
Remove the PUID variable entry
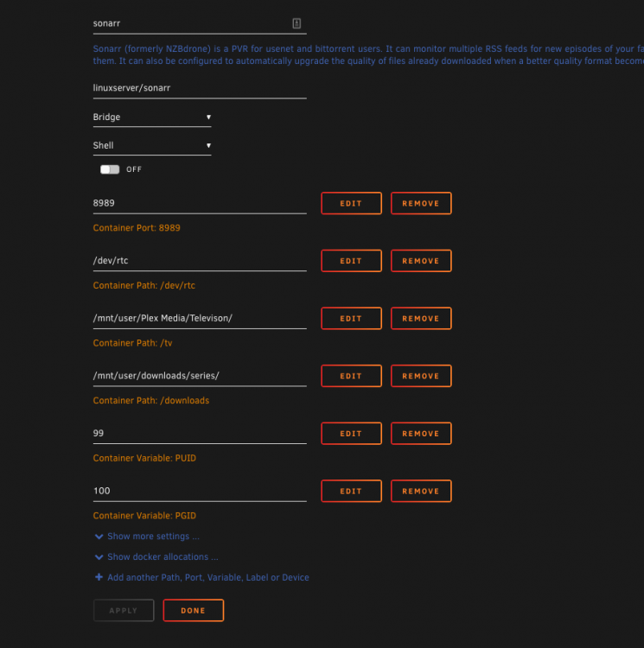421,434
